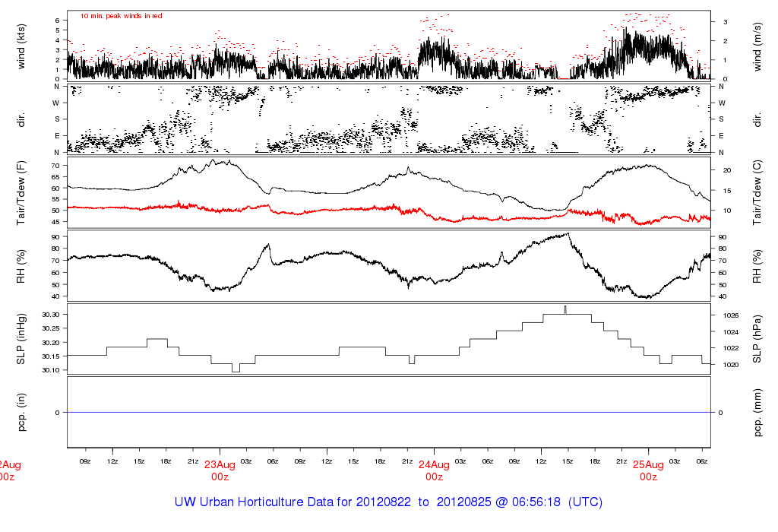Click the left 'Tair/Tdew (F)' axis label
778x532 pixels.
(x=21, y=193)
